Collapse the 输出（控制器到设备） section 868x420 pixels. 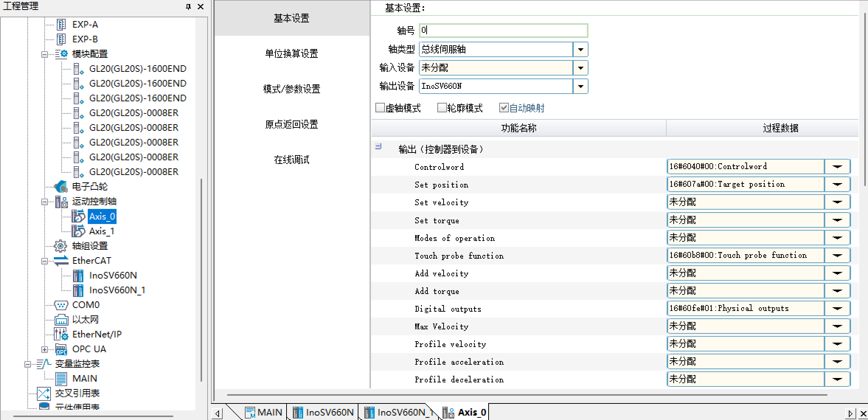(x=378, y=147)
